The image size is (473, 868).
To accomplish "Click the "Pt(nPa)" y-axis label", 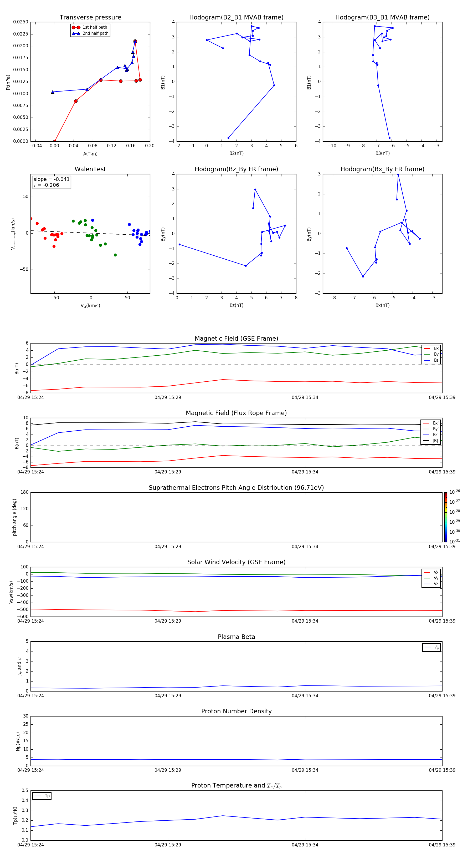I will point(8,82).
